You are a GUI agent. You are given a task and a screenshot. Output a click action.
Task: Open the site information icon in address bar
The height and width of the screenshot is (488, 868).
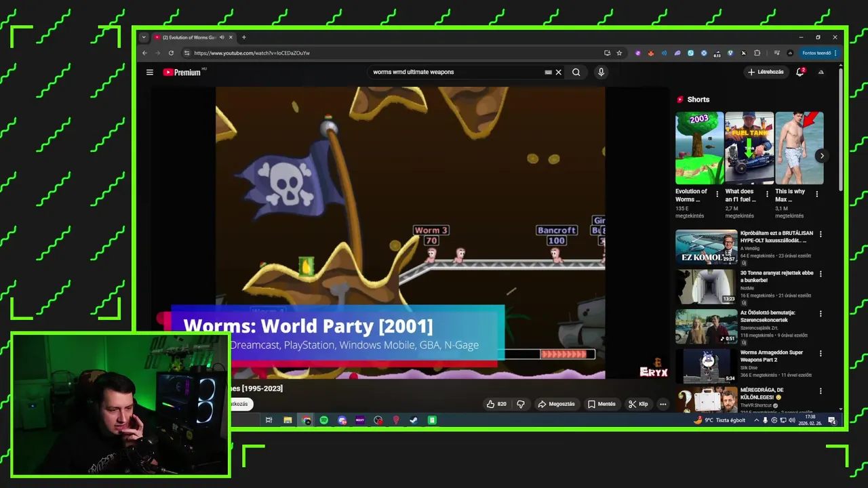tap(187, 53)
